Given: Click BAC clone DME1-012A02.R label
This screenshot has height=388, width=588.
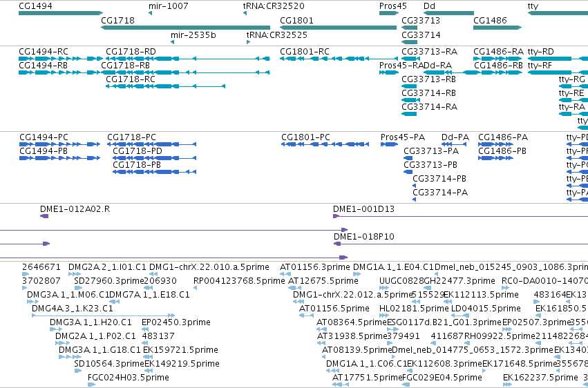Looking at the screenshot, I should [x=75, y=209].
